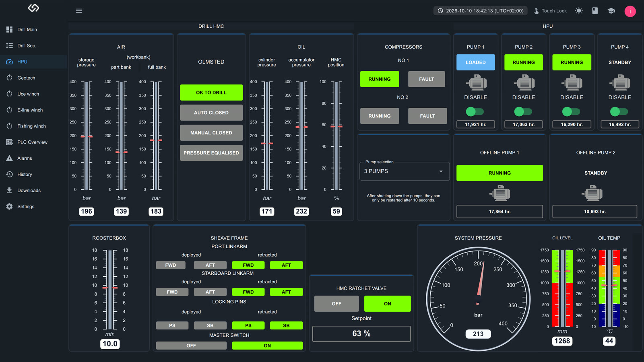
Task: Click Compressor NO 2 FAULT button
Action: click(x=427, y=116)
